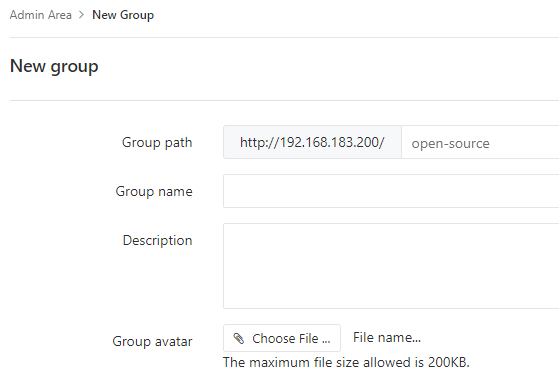Click the Group path label
The width and height of the screenshot is (559, 381).
(x=157, y=143)
